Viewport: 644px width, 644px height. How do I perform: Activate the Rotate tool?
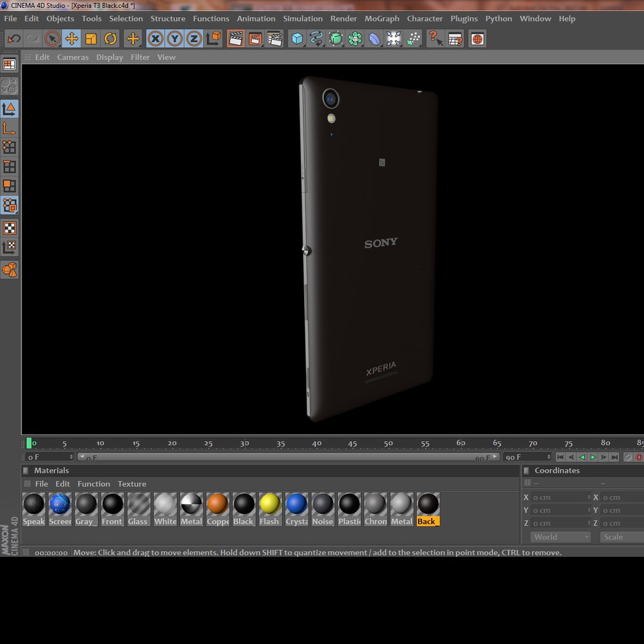coord(110,39)
